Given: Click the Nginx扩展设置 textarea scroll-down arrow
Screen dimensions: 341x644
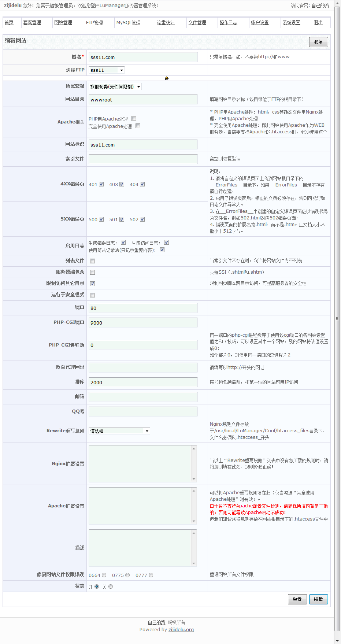Looking at the screenshot, I should click(194, 479).
